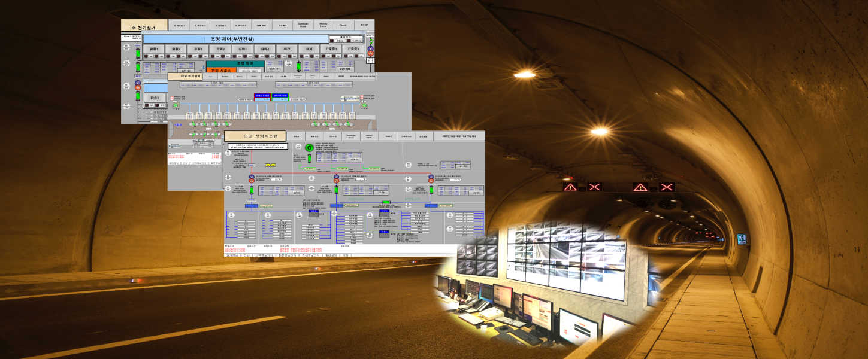
Task: Click the green generator breaker beside GCP-01
Action: click(x=309, y=159)
